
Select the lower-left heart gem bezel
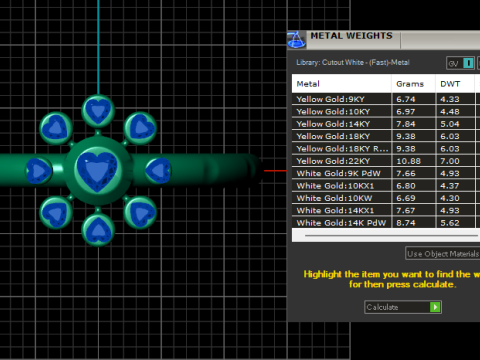point(56,213)
